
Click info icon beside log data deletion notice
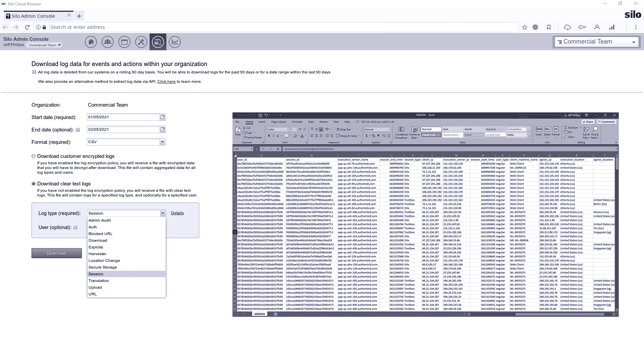click(x=34, y=72)
